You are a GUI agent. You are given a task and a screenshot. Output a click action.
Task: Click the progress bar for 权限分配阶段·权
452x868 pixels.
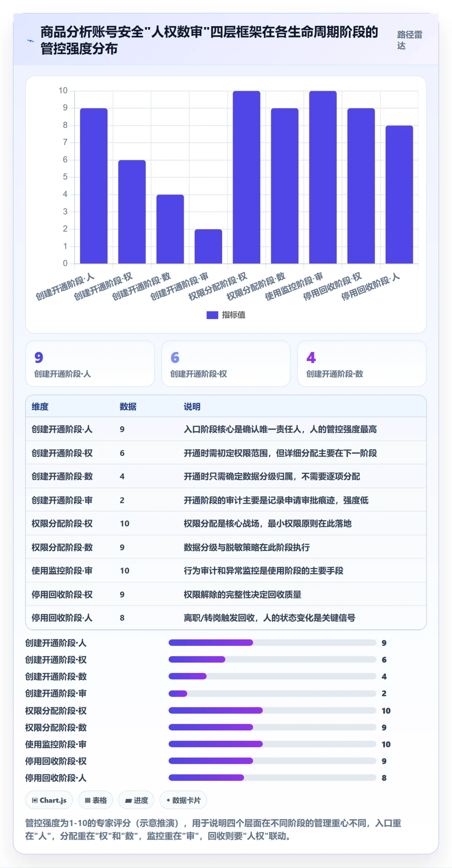point(272,710)
